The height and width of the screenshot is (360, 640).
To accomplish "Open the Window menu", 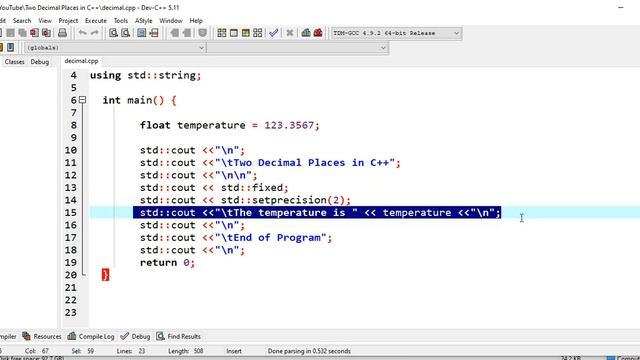I will click(x=171, y=20).
